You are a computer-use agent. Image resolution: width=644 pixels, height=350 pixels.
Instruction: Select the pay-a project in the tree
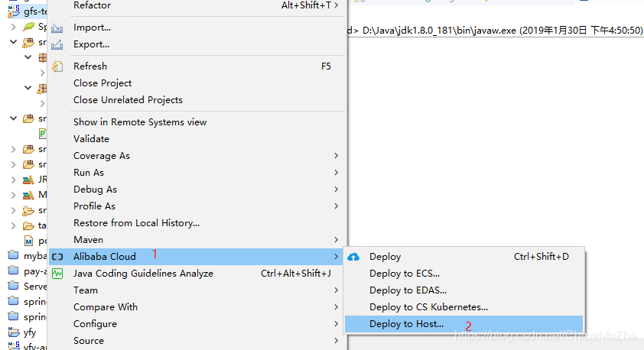[35, 271]
